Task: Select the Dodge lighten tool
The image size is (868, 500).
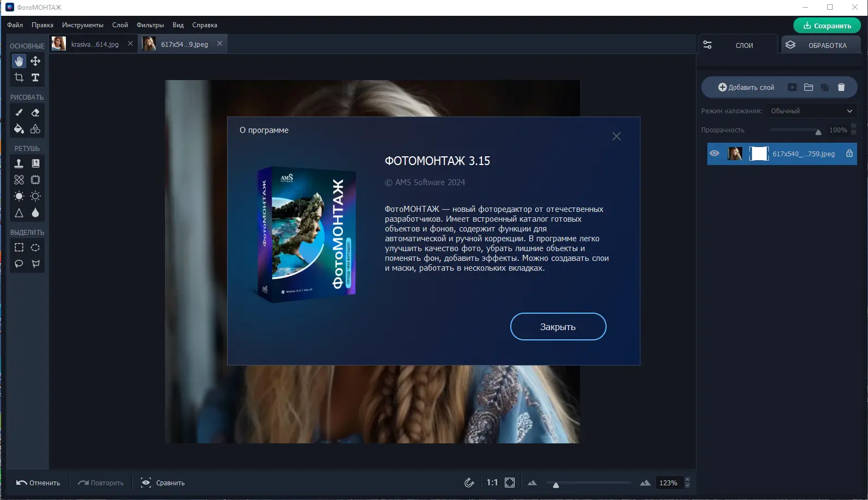Action: point(19,196)
